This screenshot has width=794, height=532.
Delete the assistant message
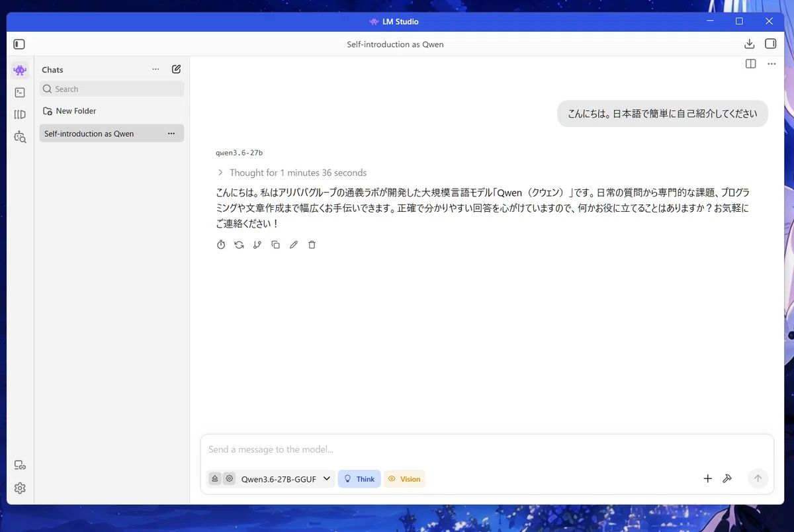(312, 245)
